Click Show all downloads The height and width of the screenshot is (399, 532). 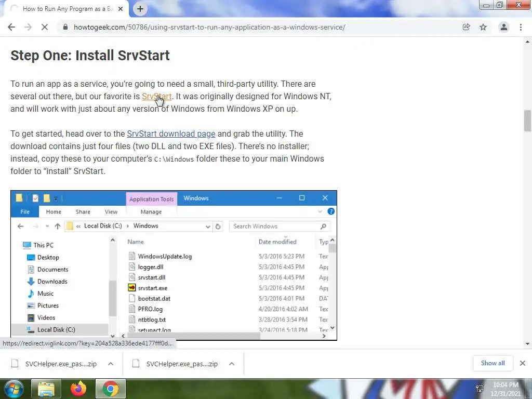point(493,363)
